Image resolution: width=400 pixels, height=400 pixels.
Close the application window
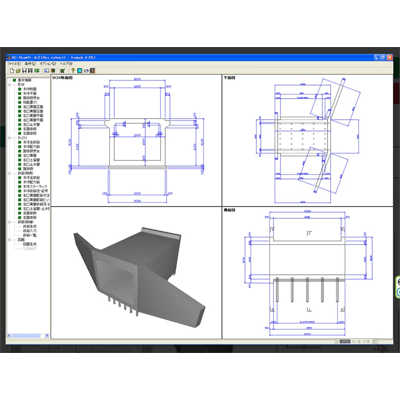tap(389, 57)
